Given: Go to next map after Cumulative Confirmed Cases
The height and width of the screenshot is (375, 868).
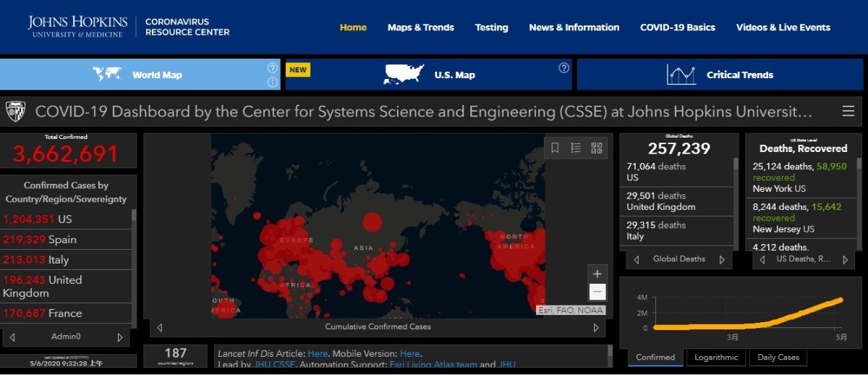Looking at the screenshot, I should pos(596,327).
